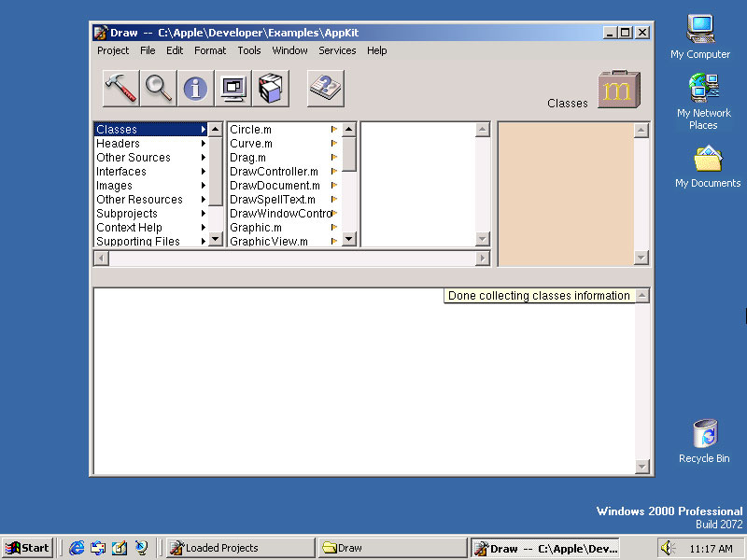Click the Classes 'm' suitcase icon
Screen dimensions: 747x560
pyautogui.click(x=619, y=89)
